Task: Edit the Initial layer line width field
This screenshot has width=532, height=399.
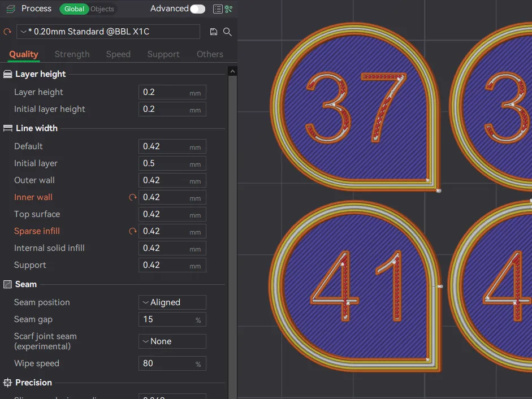Action: [172, 163]
